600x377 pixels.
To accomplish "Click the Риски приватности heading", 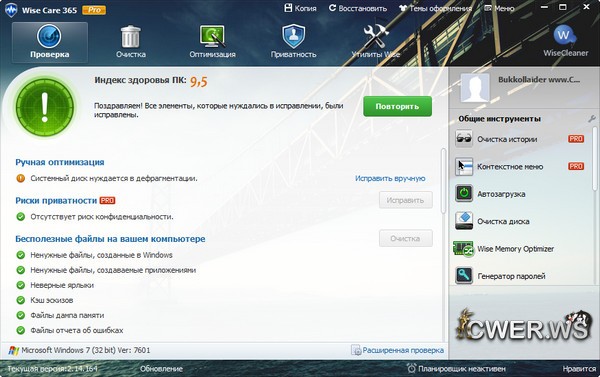I will 56,201.
